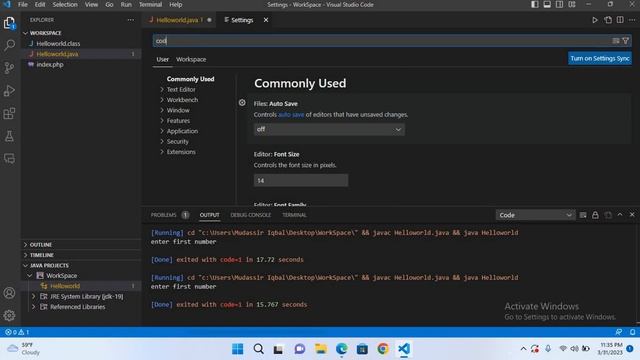
Task: Open the Testing flask view
Action: [9, 136]
